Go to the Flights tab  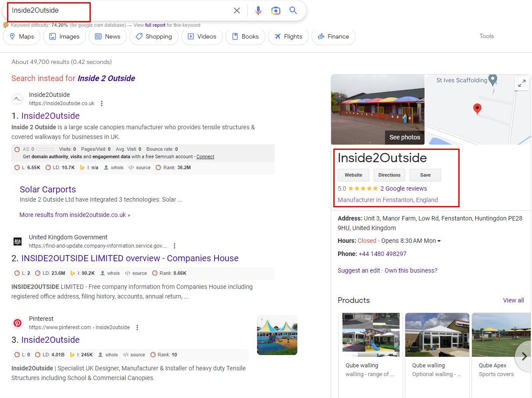tap(288, 36)
